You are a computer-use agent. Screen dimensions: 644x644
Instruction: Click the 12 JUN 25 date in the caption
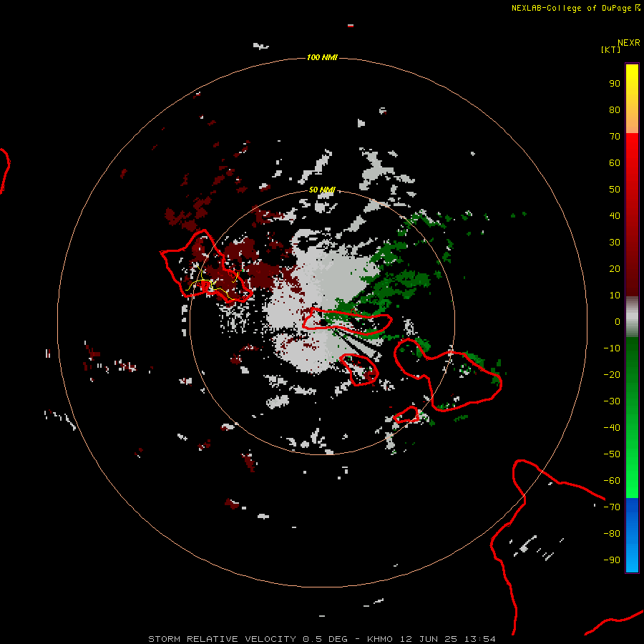click(x=429, y=639)
